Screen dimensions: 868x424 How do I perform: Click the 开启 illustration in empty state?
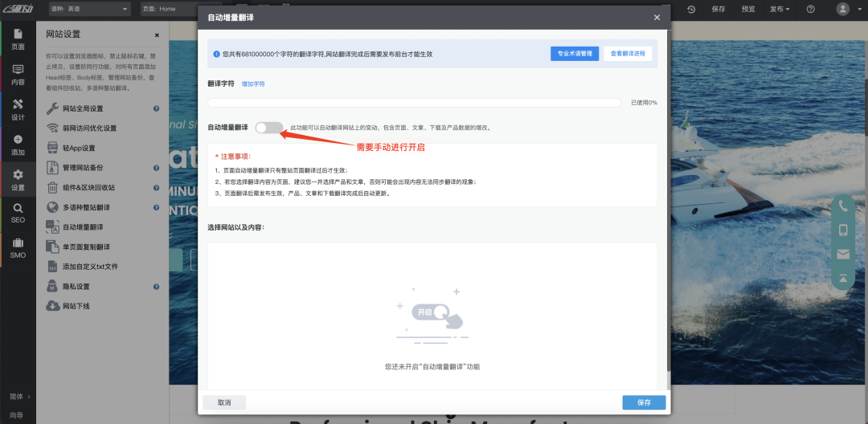[431, 314]
